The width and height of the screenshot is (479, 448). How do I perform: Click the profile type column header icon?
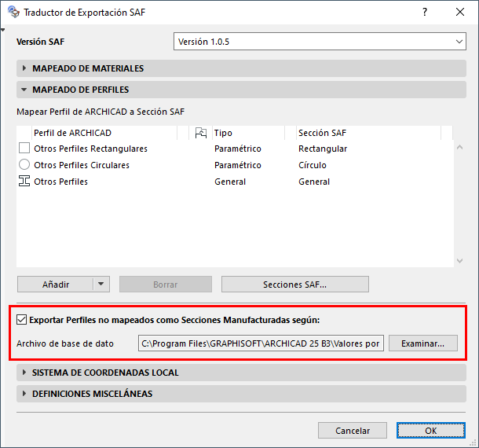pyautogui.click(x=201, y=133)
